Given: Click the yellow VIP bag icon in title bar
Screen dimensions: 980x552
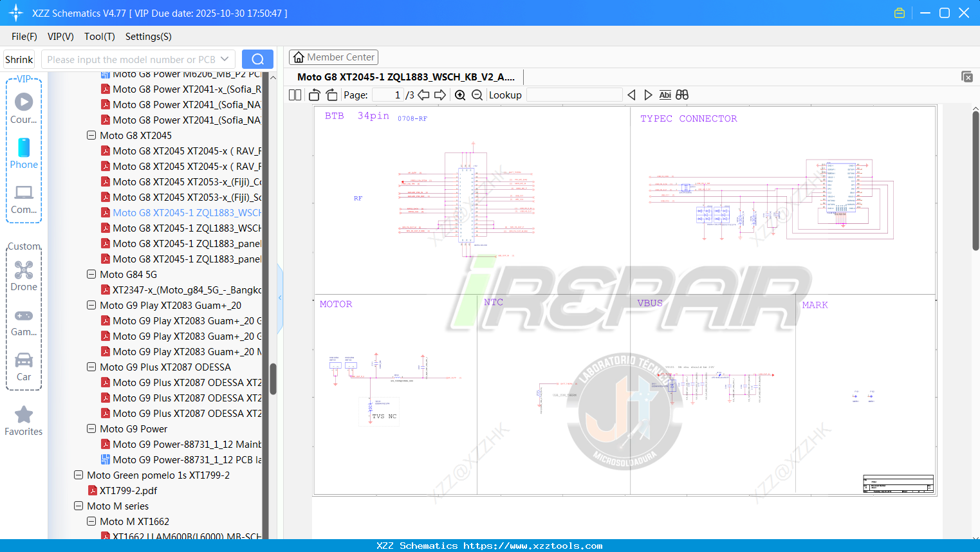Looking at the screenshot, I should [x=900, y=13].
